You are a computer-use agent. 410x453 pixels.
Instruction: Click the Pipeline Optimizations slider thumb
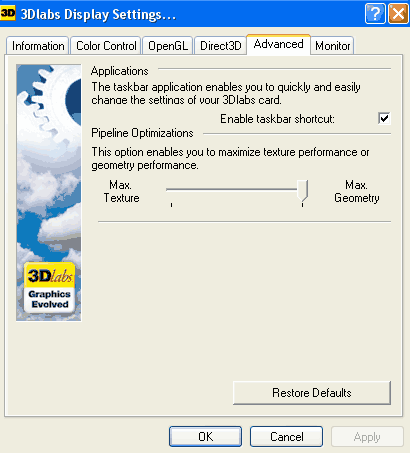point(302,191)
